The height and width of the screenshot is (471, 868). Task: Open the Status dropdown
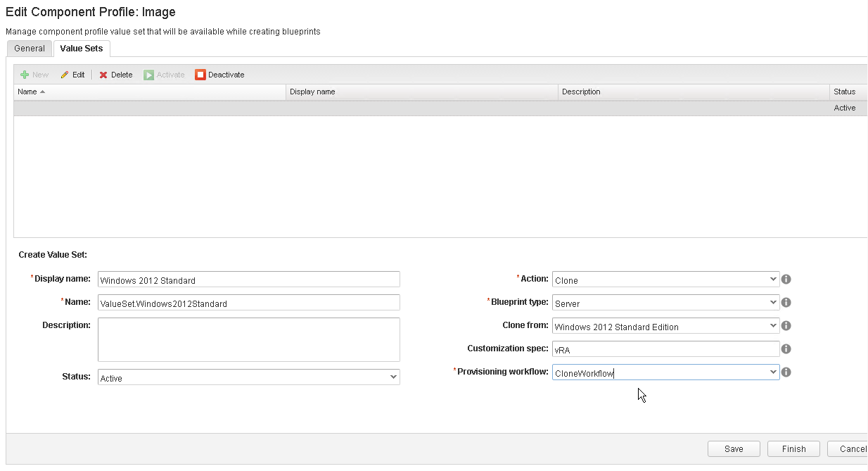pos(248,377)
